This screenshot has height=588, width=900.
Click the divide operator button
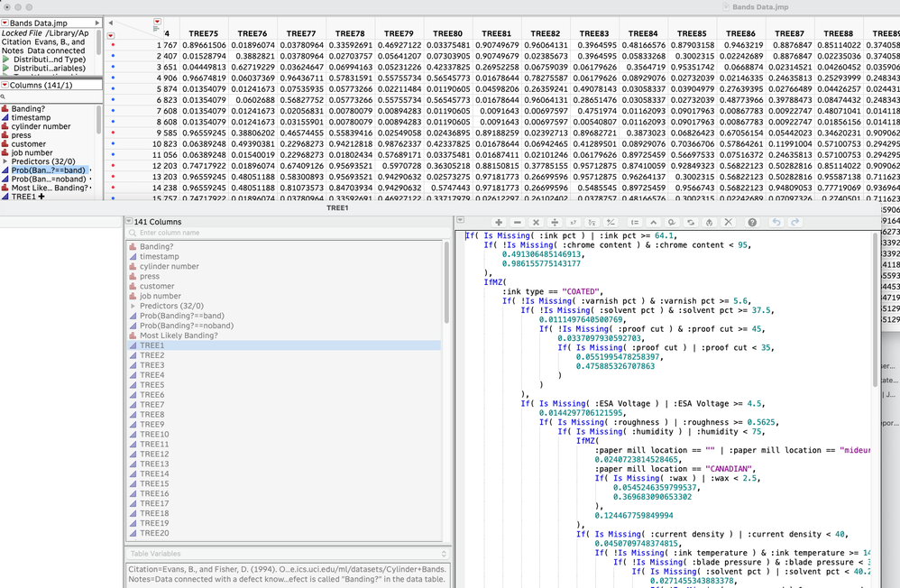pos(555,222)
